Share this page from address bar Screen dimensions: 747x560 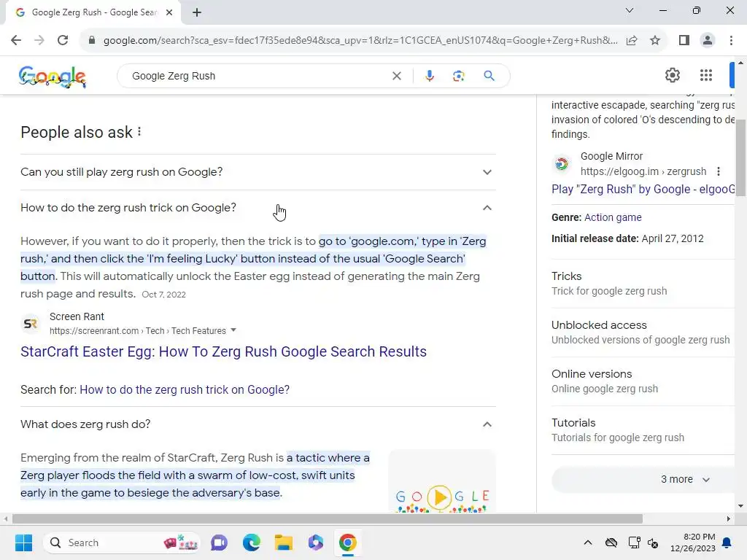(632, 41)
